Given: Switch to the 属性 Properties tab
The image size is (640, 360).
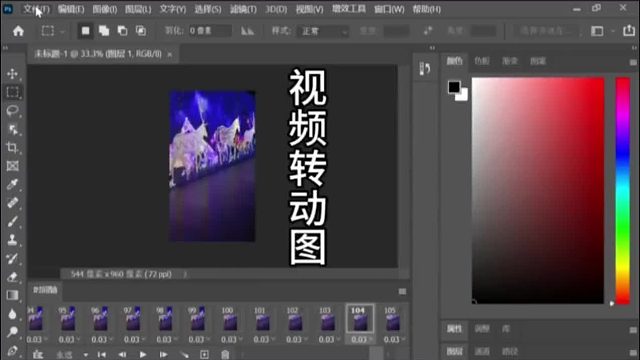Looking at the screenshot, I should coord(454,329).
